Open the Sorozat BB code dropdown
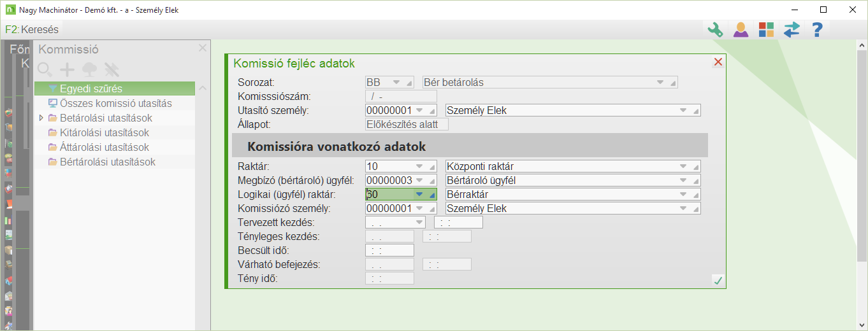The height and width of the screenshot is (331, 868). pyautogui.click(x=396, y=83)
